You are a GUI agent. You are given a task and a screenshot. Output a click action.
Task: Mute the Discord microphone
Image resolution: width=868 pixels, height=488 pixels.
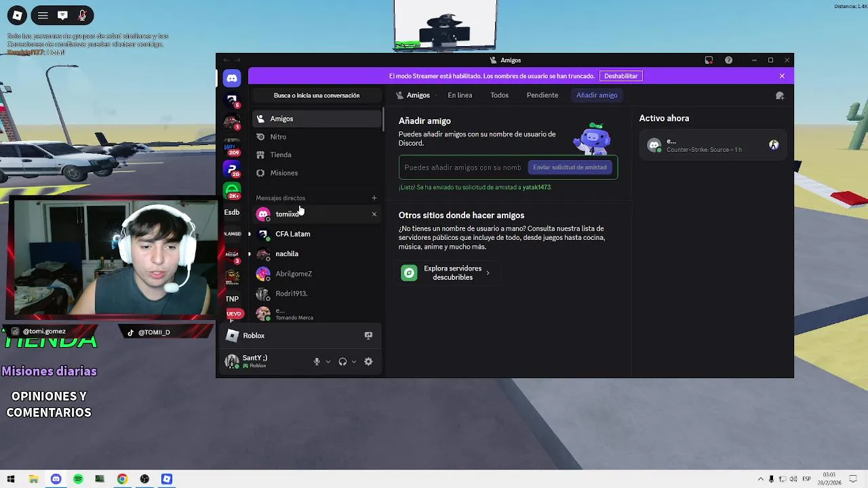(317, 362)
